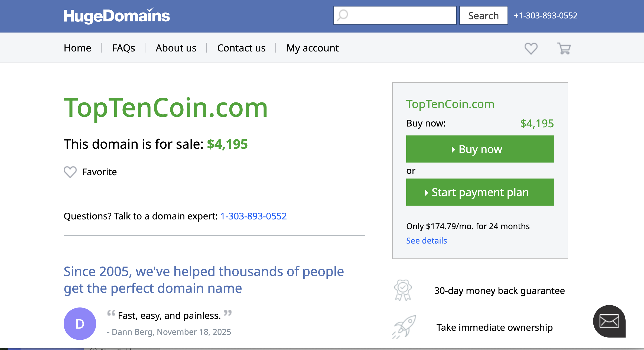The image size is (644, 350).
Task: Click the rocket immediate ownership icon
Action: pos(404,327)
